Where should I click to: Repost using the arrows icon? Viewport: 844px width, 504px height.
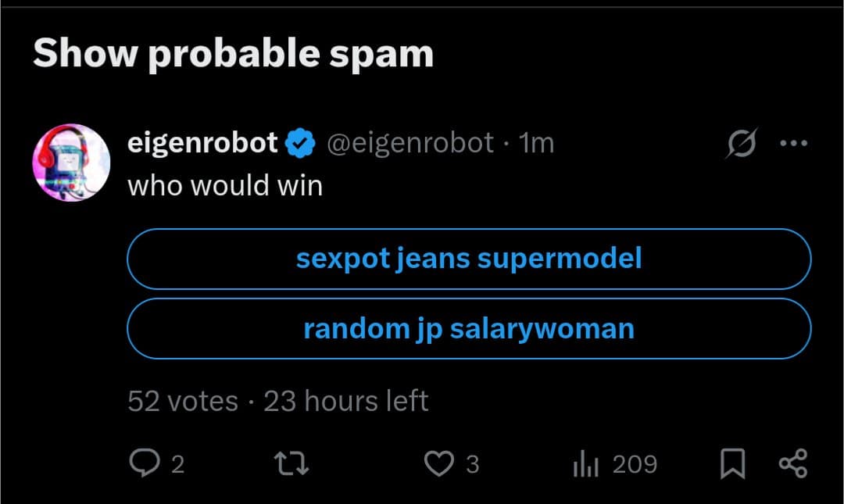[294, 465]
